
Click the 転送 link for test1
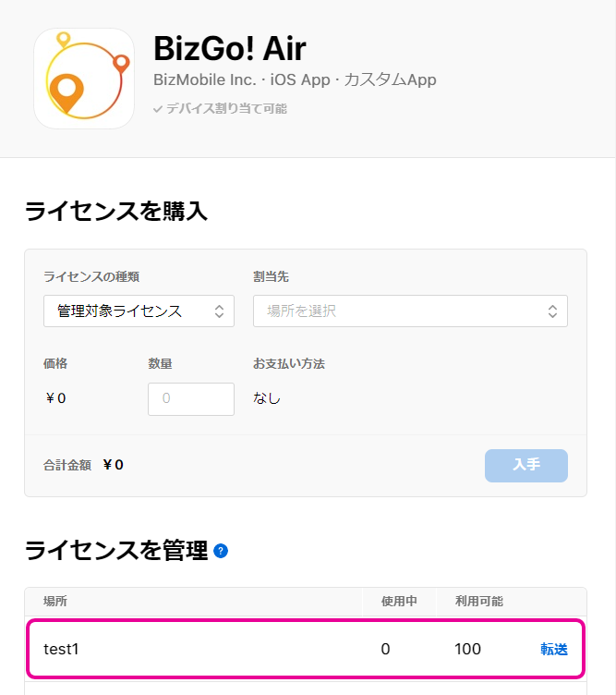coord(554,649)
